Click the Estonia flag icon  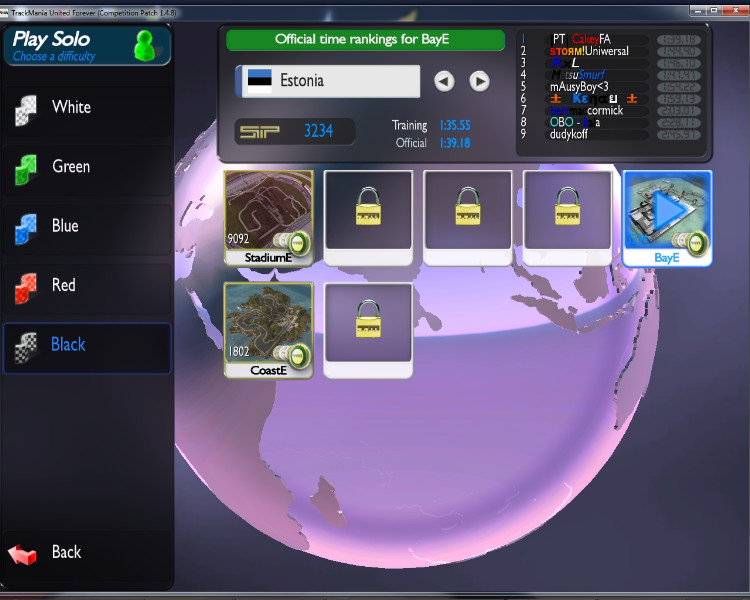point(259,81)
